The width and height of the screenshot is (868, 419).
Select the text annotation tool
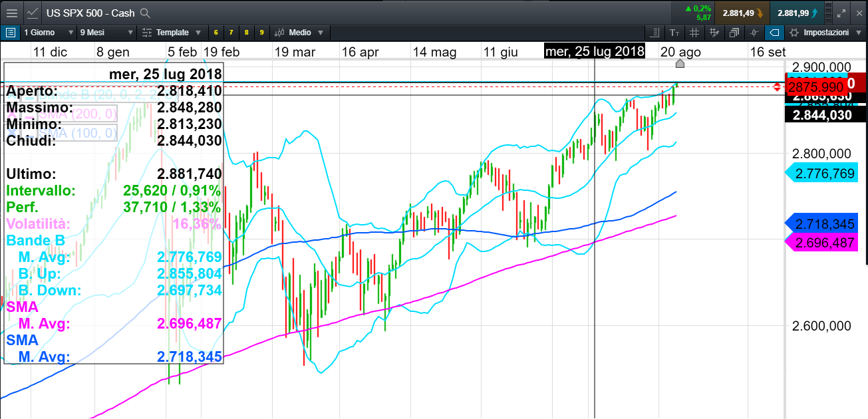pos(675,32)
